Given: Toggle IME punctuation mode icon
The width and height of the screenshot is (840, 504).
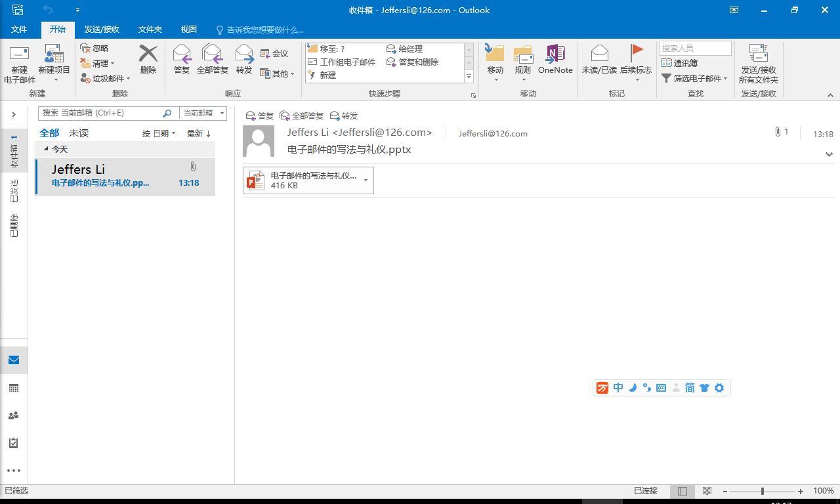Looking at the screenshot, I should pyautogui.click(x=647, y=388).
